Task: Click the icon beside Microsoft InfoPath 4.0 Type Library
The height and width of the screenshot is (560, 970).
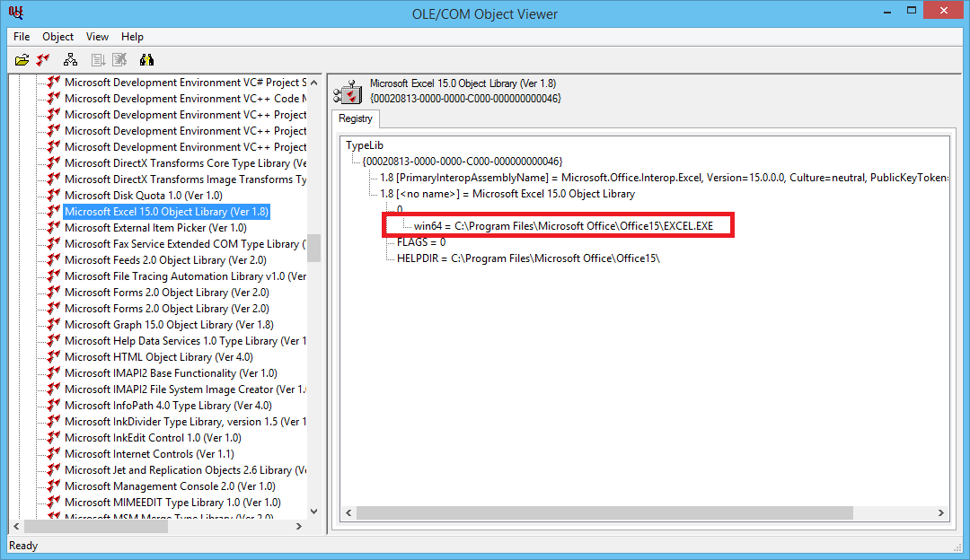Action: pyautogui.click(x=54, y=405)
